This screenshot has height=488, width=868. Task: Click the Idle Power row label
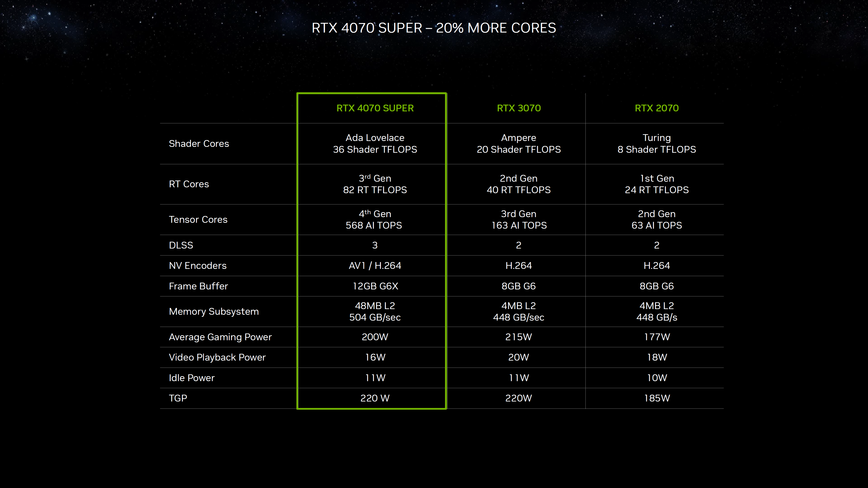pos(191,378)
